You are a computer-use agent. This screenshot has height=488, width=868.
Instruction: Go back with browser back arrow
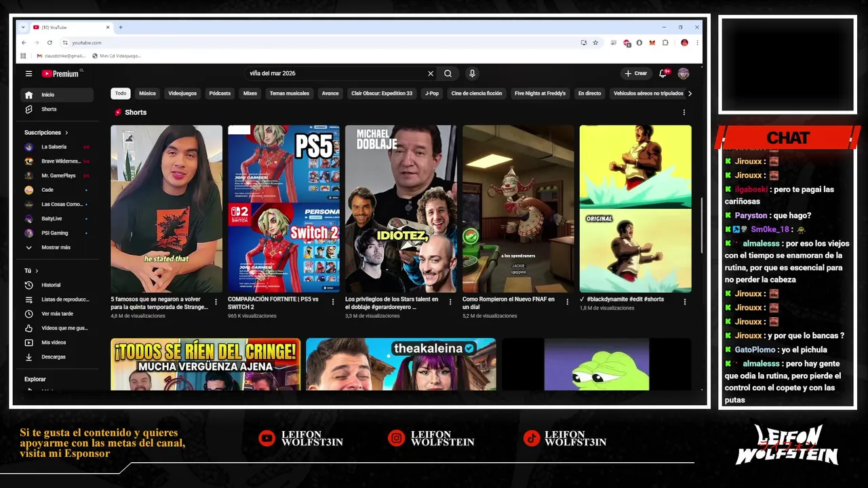pos(24,43)
